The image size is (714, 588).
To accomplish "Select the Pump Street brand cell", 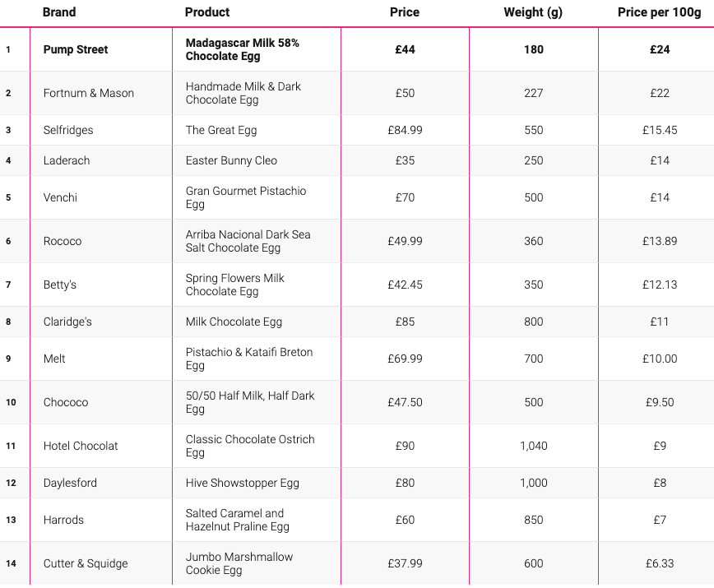I will pos(101,49).
